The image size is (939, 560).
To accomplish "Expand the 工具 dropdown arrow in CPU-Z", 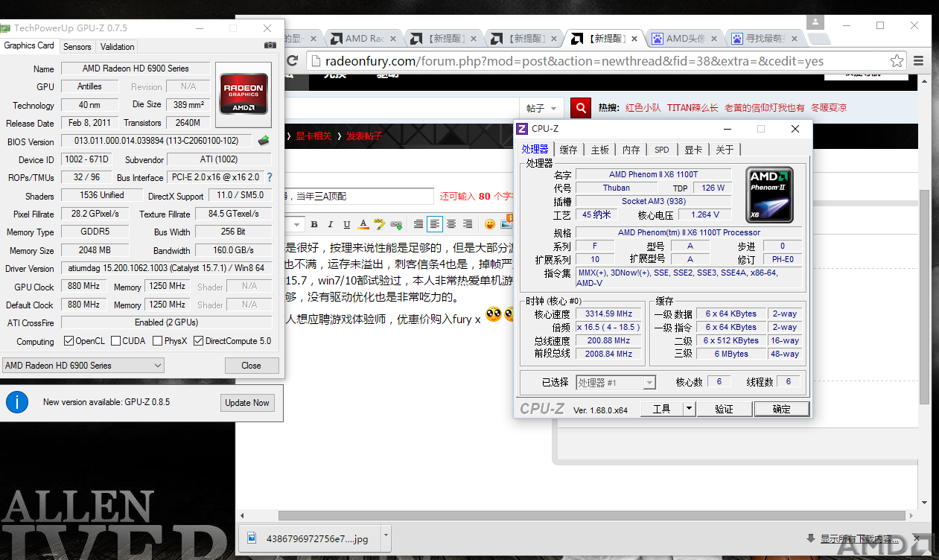I will [x=689, y=409].
